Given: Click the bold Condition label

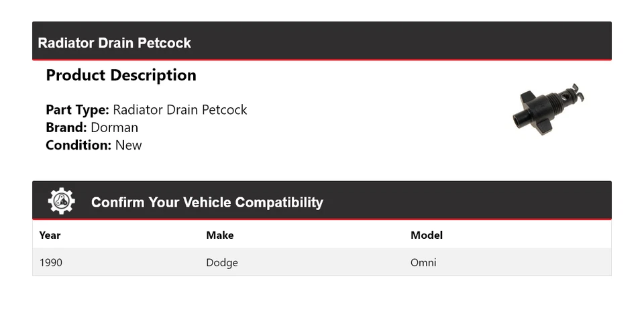Looking at the screenshot, I should pos(78,145).
